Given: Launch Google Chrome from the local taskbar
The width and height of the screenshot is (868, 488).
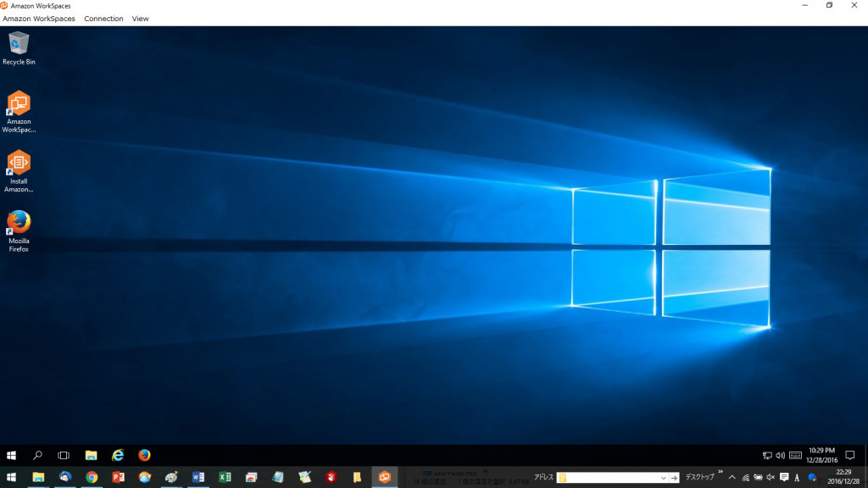Looking at the screenshot, I should (x=92, y=477).
